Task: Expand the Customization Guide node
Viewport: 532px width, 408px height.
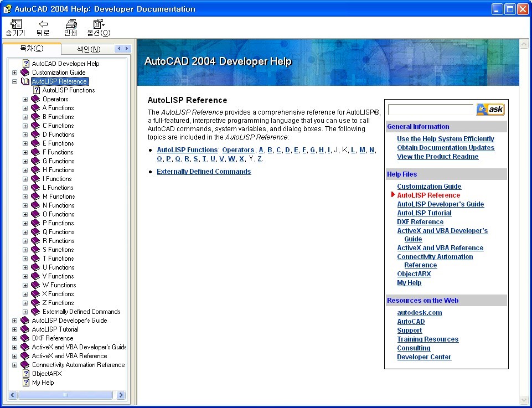Action: [14, 73]
